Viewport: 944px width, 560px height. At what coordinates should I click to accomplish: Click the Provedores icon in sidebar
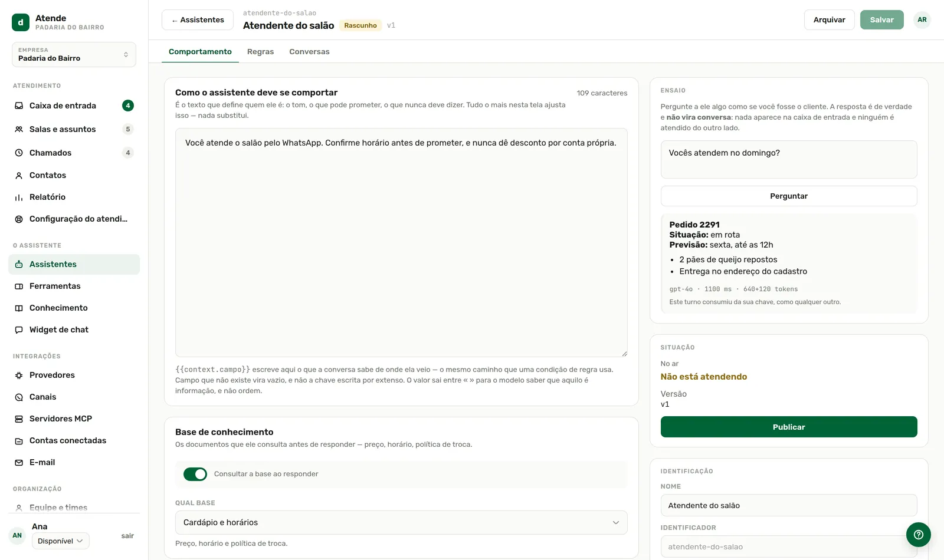(19, 375)
